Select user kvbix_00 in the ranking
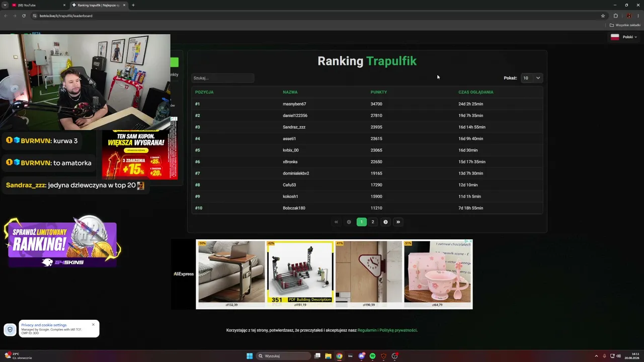Viewport: 644px width, 362px height. (290, 150)
